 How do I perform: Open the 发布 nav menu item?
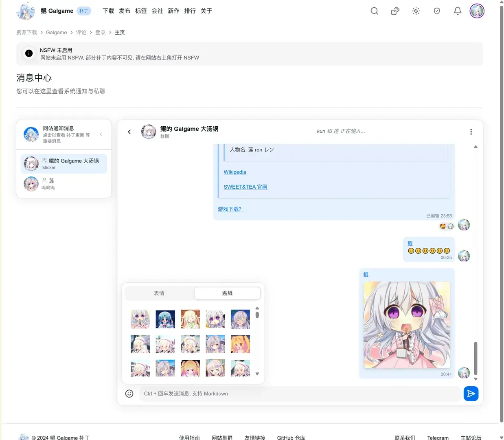point(125,11)
